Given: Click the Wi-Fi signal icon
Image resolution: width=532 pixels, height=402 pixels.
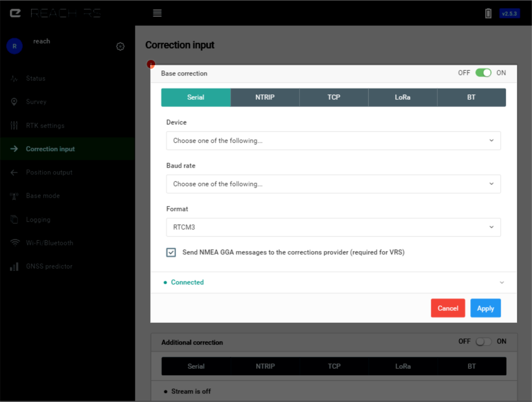Looking at the screenshot, I should [x=15, y=243].
